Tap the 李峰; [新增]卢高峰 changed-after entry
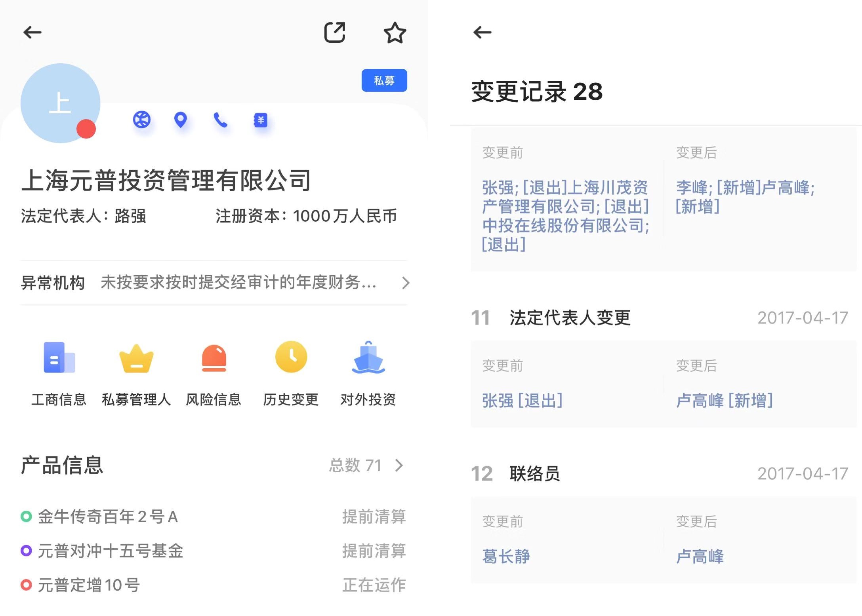The image size is (862, 616). (745, 197)
